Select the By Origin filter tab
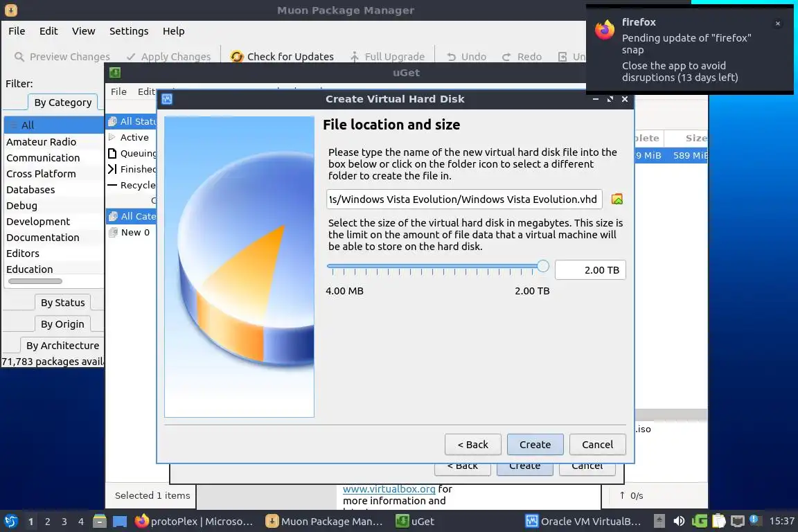 (x=62, y=323)
